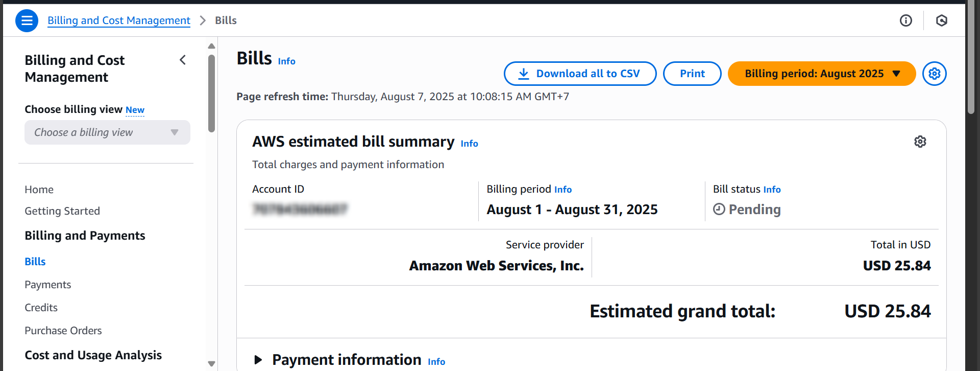Open the Choose a billing view dropdown

pos(107,132)
